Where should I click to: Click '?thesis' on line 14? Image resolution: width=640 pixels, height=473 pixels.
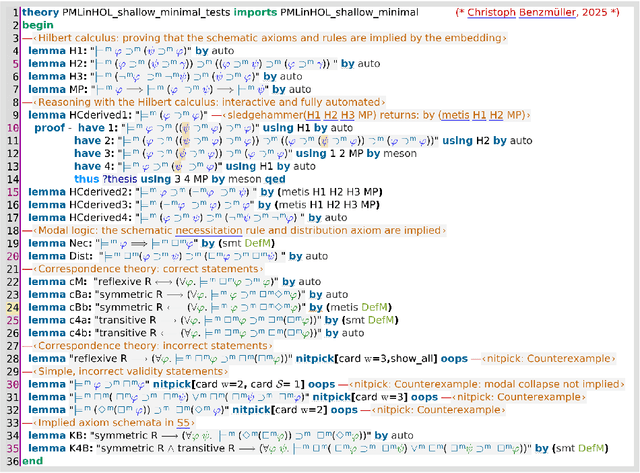click(128, 180)
